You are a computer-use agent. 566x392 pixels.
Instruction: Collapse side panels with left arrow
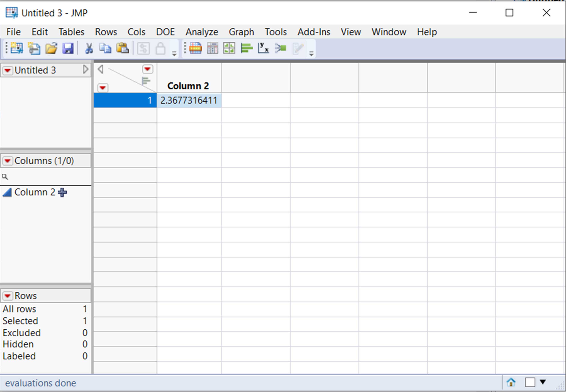tap(100, 69)
